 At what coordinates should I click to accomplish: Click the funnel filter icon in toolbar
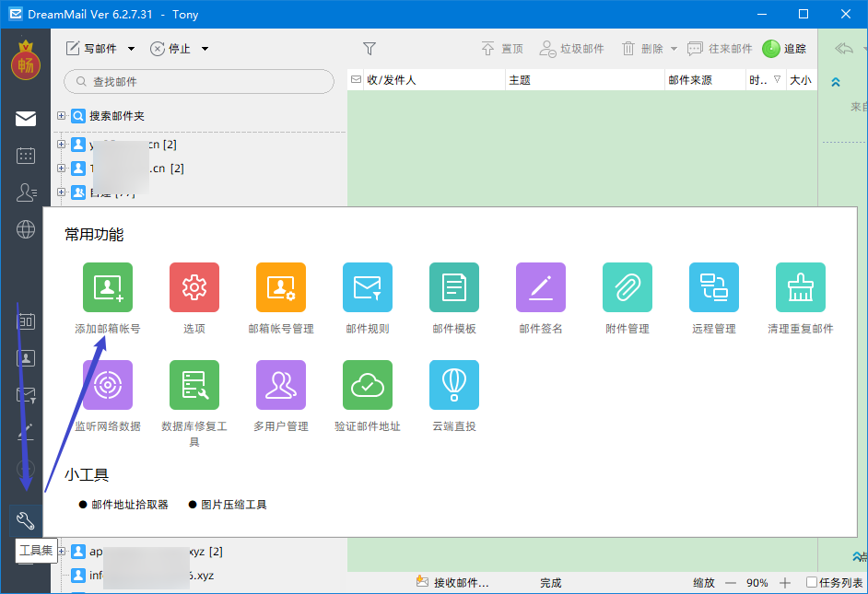click(369, 49)
